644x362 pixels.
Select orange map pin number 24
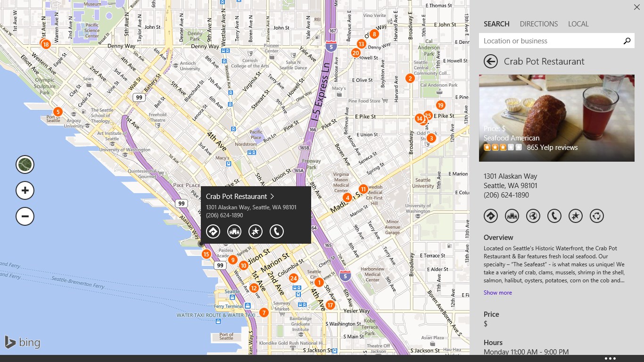[x=294, y=278]
